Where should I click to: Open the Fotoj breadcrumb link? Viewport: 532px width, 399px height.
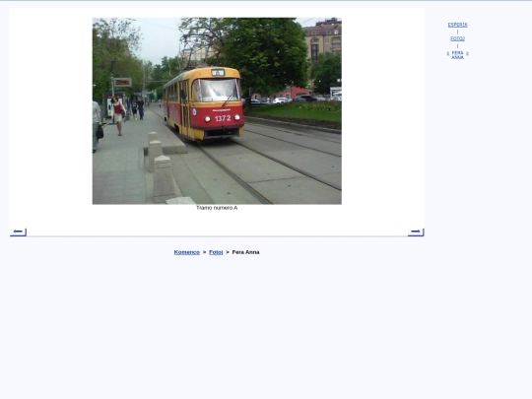click(x=216, y=252)
